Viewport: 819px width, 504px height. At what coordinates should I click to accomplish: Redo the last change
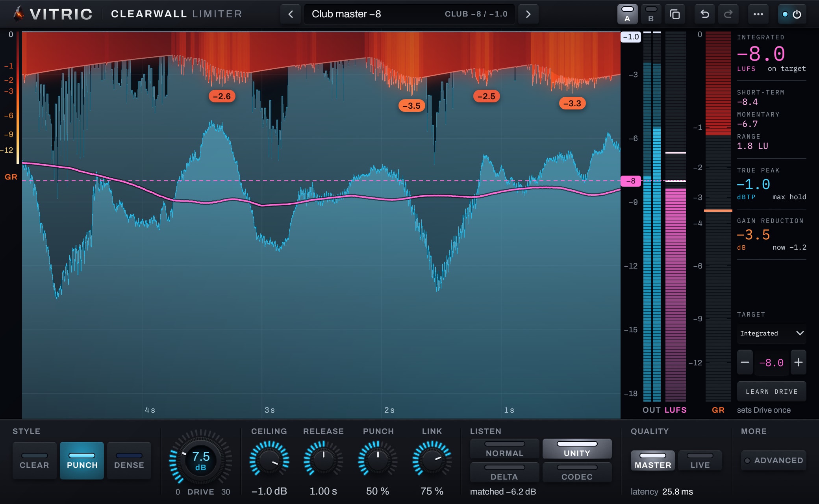tap(728, 14)
